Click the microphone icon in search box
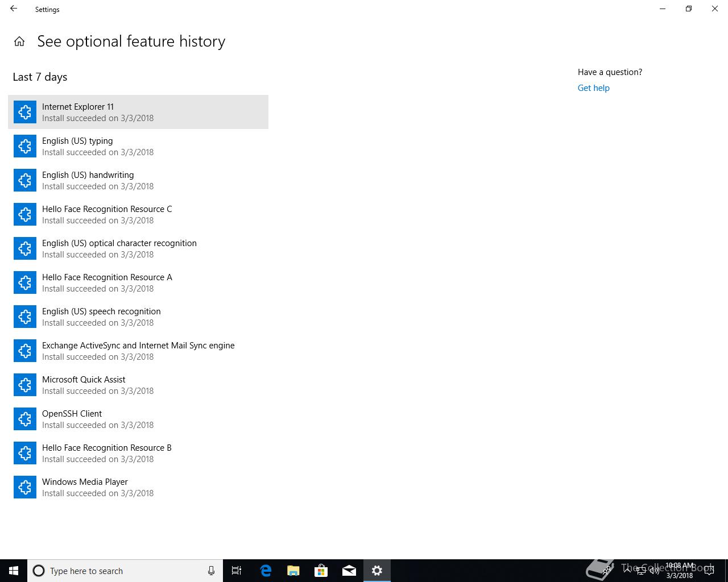The width and height of the screenshot is (728, 582). [x=211, y=571]
